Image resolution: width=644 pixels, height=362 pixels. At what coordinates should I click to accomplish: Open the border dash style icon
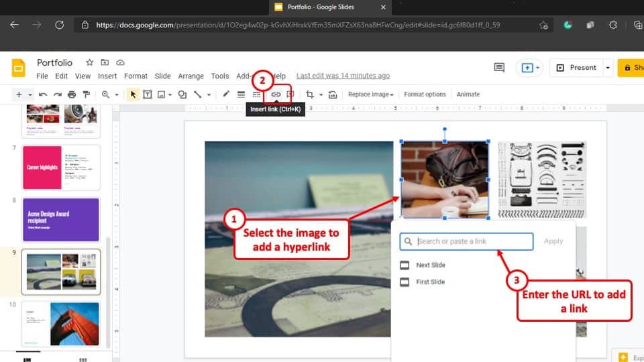click(256, 95)
